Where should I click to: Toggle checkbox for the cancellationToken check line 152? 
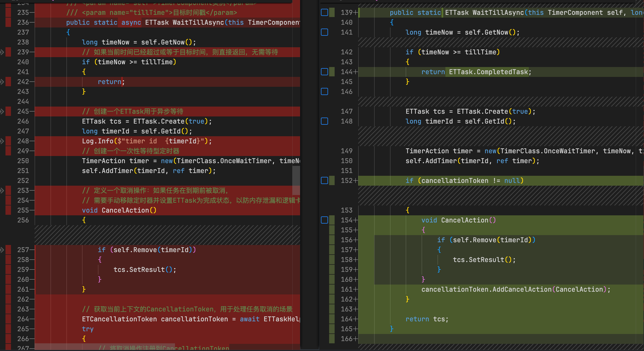click(x=324, y=180)
